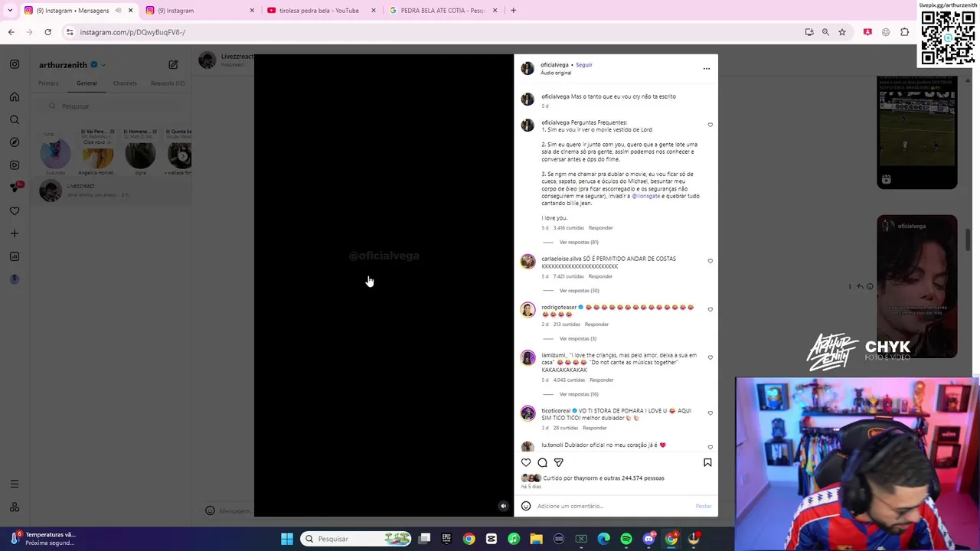
Task: Bookmark page with star icon
Action: click(x=842, y=32)
